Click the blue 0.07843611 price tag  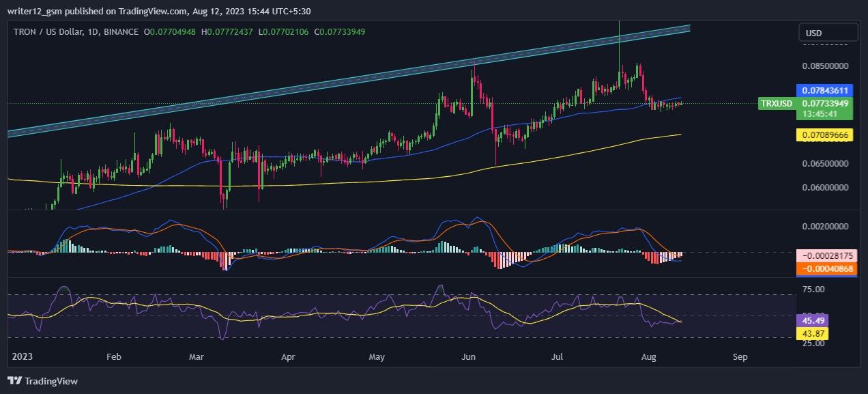[x=824, y=90]
